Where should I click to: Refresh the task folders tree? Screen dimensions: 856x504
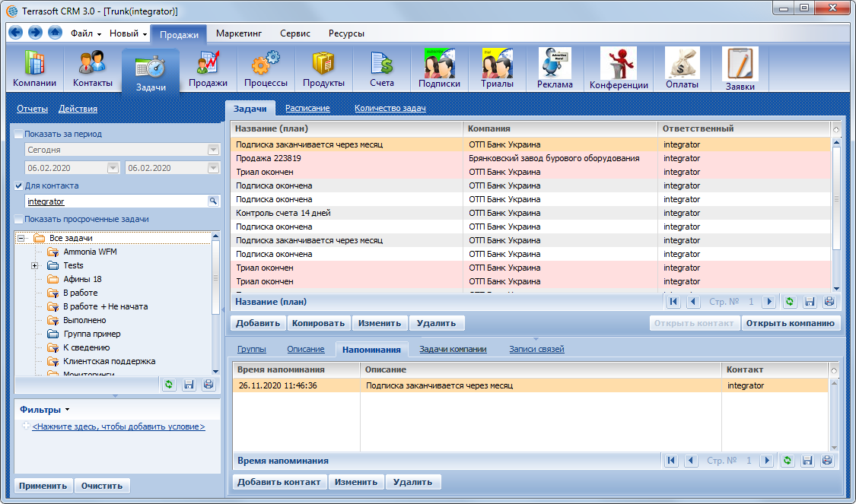(x=169, y=385)
